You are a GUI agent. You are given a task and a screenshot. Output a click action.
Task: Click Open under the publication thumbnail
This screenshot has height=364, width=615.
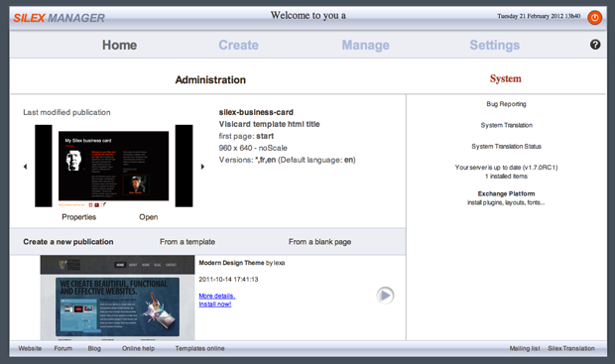pyautogui.click(x=148, y=217)
